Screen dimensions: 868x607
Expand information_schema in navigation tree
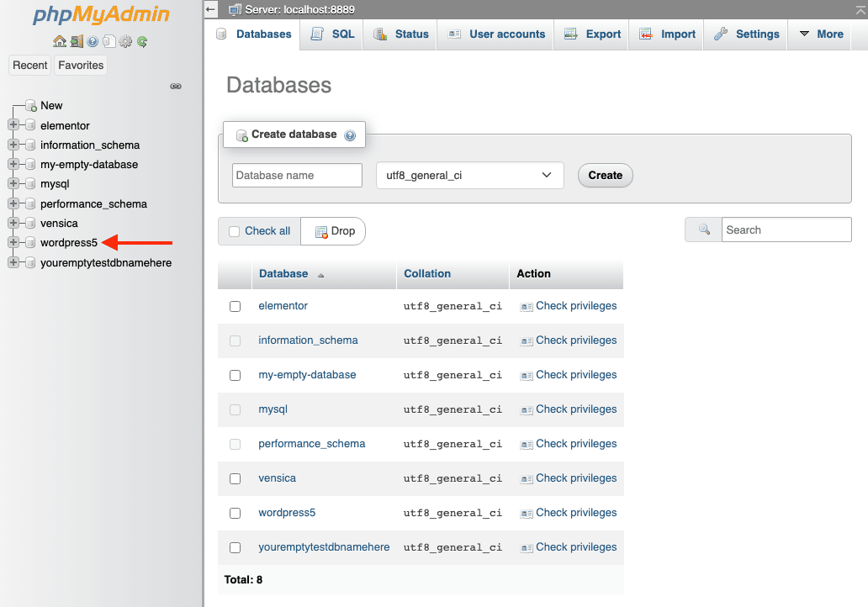click(x=13, y=145)
